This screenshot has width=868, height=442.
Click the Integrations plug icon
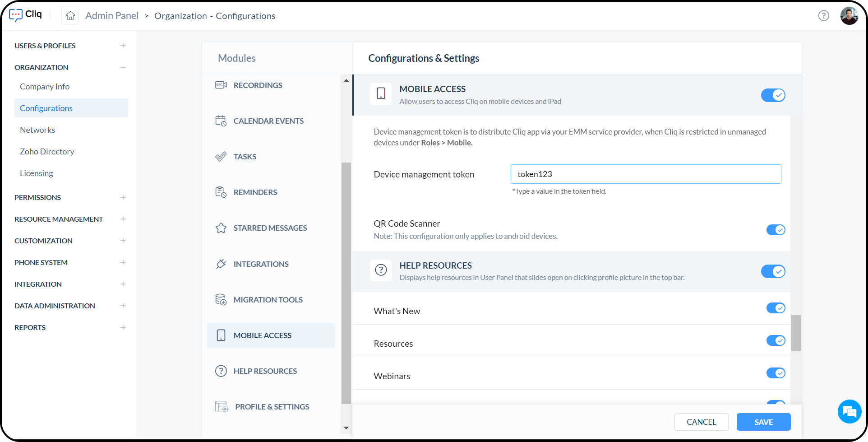coord(221,264)
